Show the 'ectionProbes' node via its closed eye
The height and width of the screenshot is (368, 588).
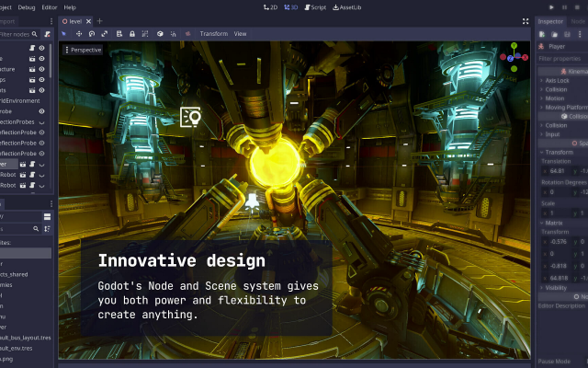(41, 122)
